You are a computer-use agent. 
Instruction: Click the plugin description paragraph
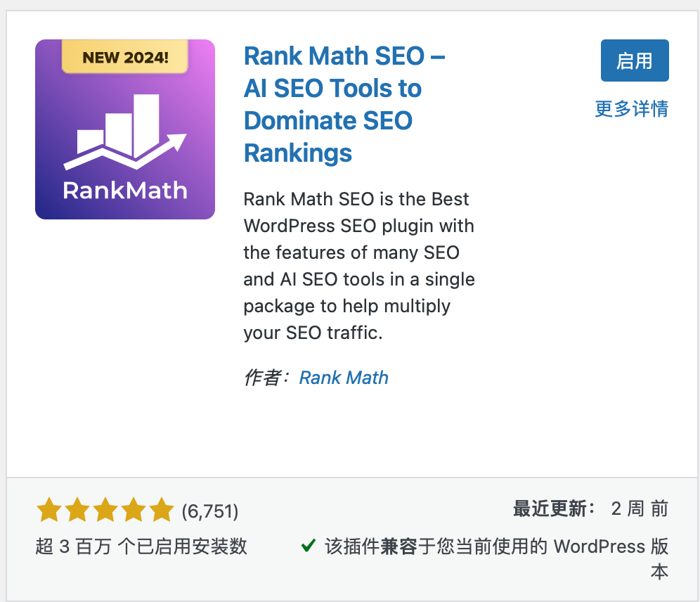click(x=359, y=266)
